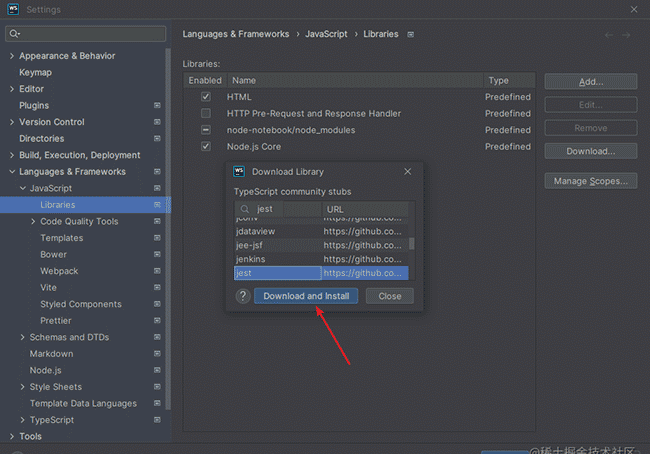Click project icon next to Languages & Frameworks
The height and width of the screenshot is (454, 650).
(x=157, y=172)
